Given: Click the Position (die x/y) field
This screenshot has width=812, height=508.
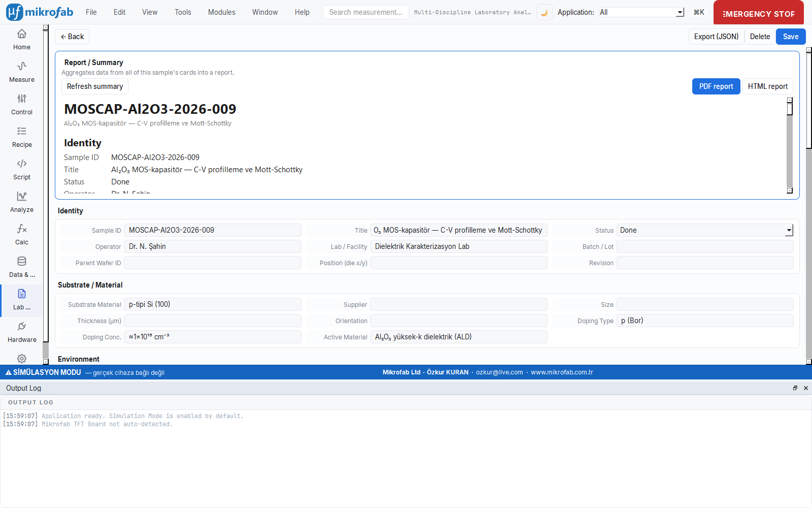Looking at the screenshot, I should pos(459,263).
